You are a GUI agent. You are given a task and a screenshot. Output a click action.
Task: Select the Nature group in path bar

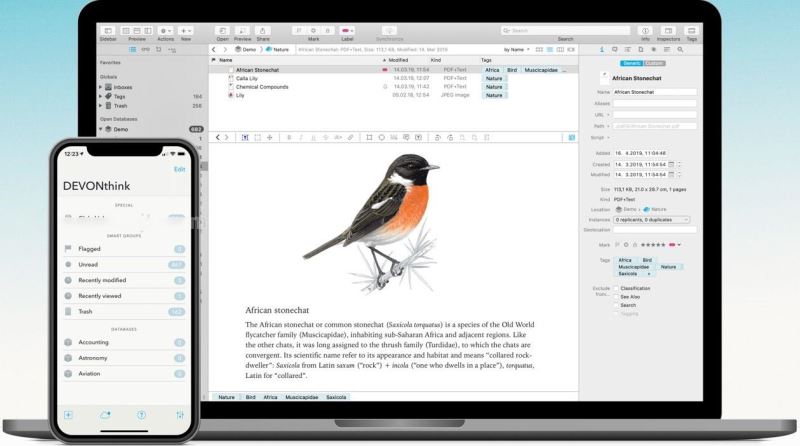[277, 49]
